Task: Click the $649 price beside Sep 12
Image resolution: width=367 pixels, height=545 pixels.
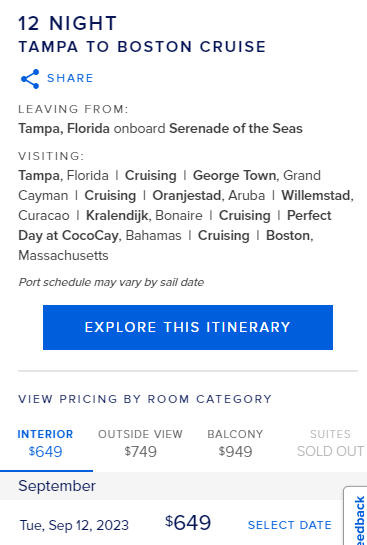Action: (188, 522)
